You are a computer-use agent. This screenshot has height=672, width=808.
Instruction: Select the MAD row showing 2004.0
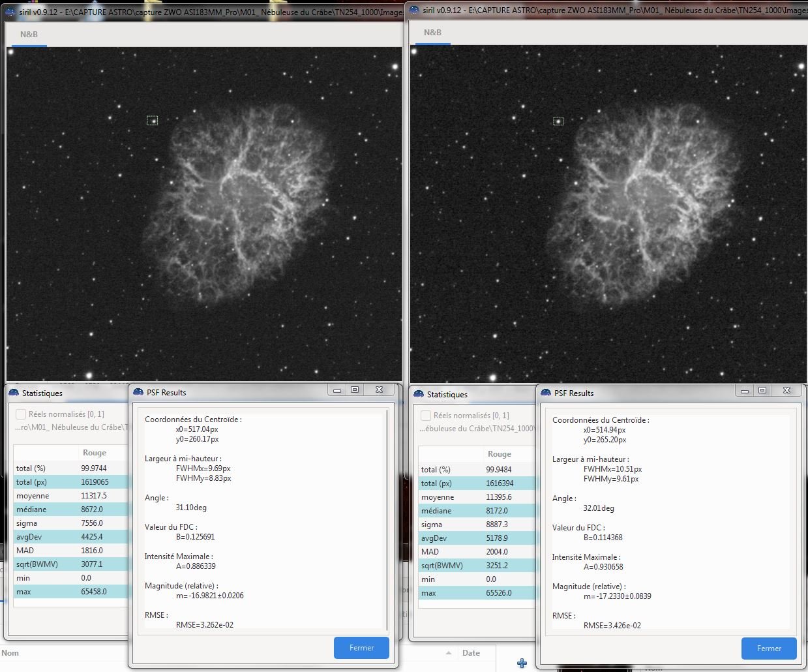coord(477,551)
